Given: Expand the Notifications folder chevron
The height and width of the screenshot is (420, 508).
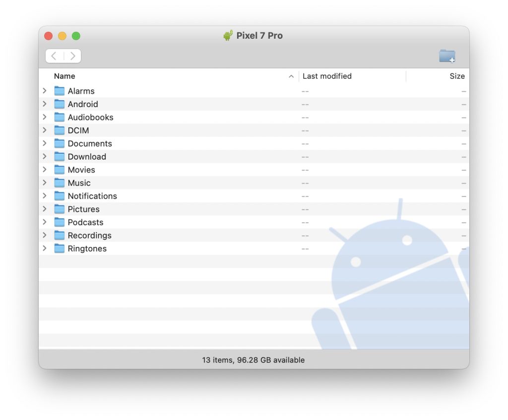Looking at the screenshot, I should (x=45, y=196).
